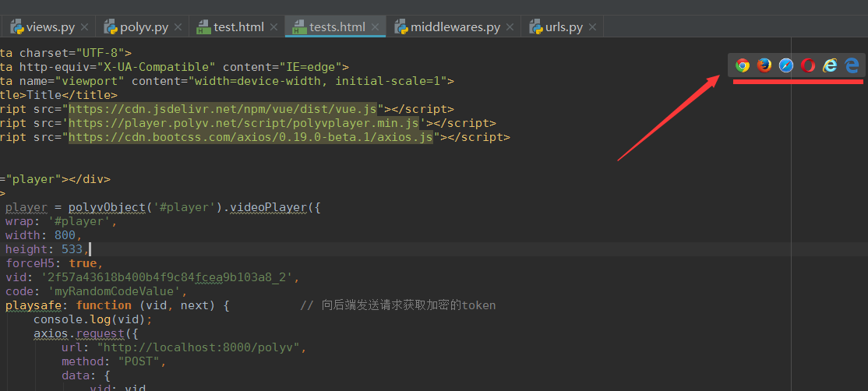
Task: Click the console.log(vid); line
Action: coord(93,319)
